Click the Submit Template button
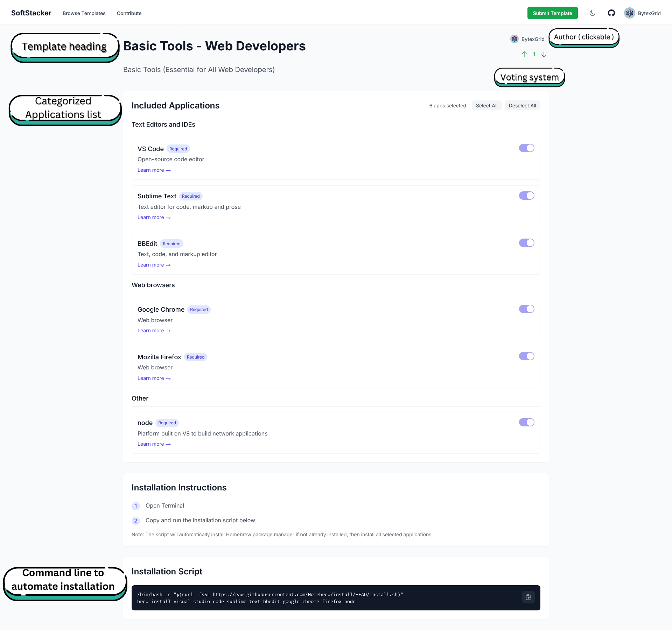The image size is (672, 630). click(552, 13)
